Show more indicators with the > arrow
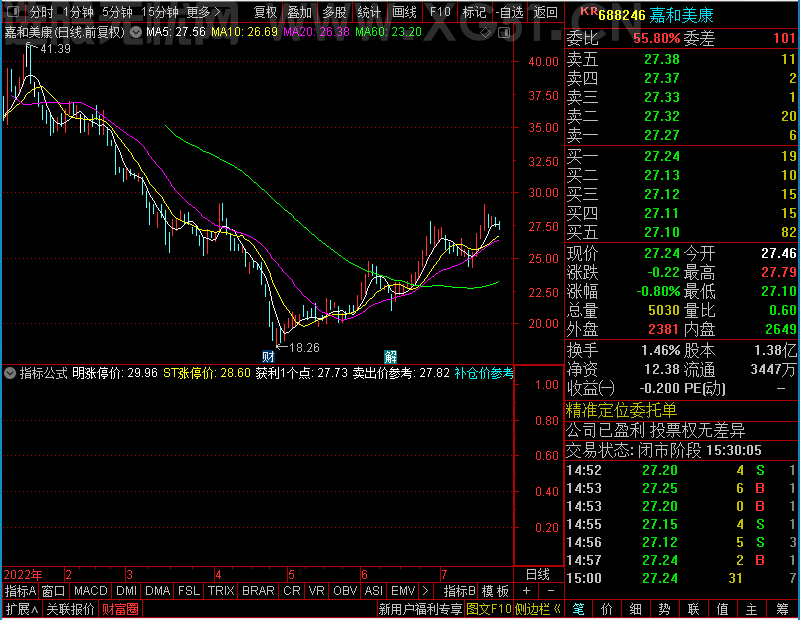The width and height of the screenshot is (800, 620). [426, 591]
